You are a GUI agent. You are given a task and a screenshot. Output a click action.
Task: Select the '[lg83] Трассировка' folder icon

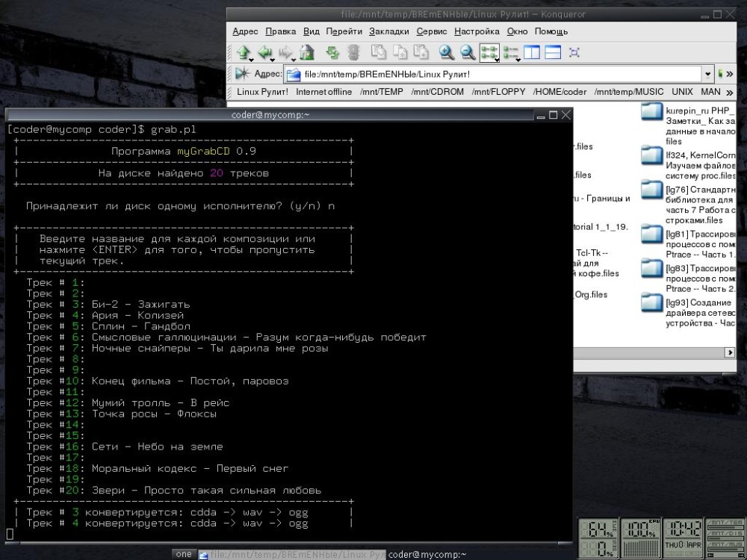click(x=651, y=269)
